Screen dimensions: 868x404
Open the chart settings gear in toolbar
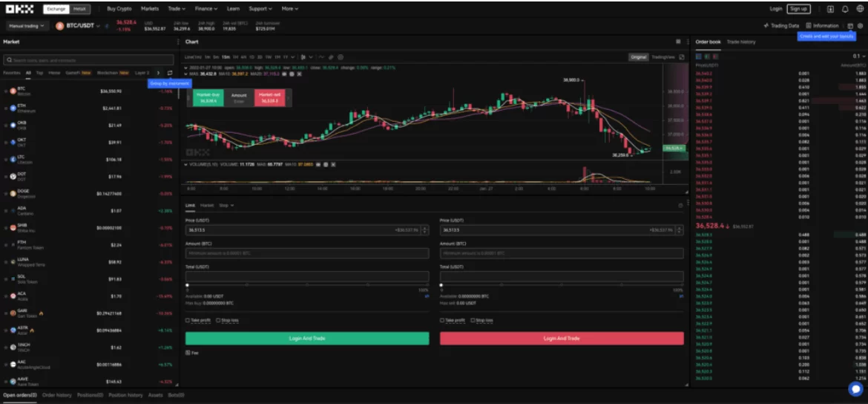click(x=341, y=56)
